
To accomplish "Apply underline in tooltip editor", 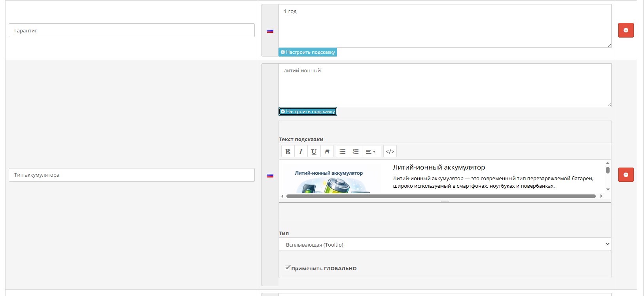I will (314, 151).
